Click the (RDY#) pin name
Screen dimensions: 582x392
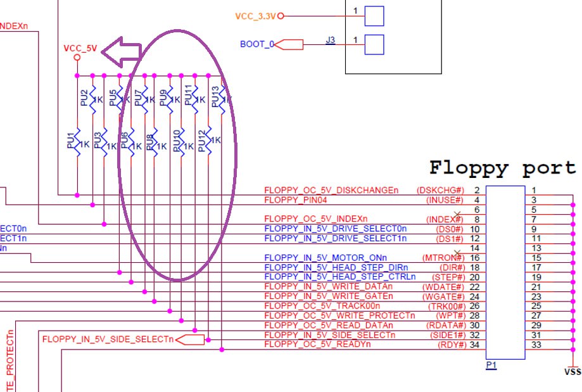pos(450,344)
